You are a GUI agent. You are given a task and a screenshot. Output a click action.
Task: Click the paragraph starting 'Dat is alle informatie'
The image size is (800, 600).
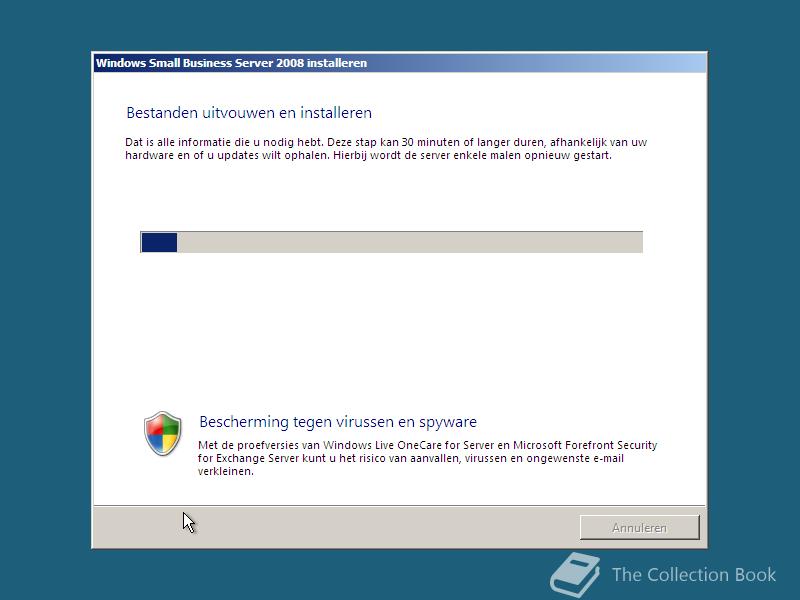point(386,148)
